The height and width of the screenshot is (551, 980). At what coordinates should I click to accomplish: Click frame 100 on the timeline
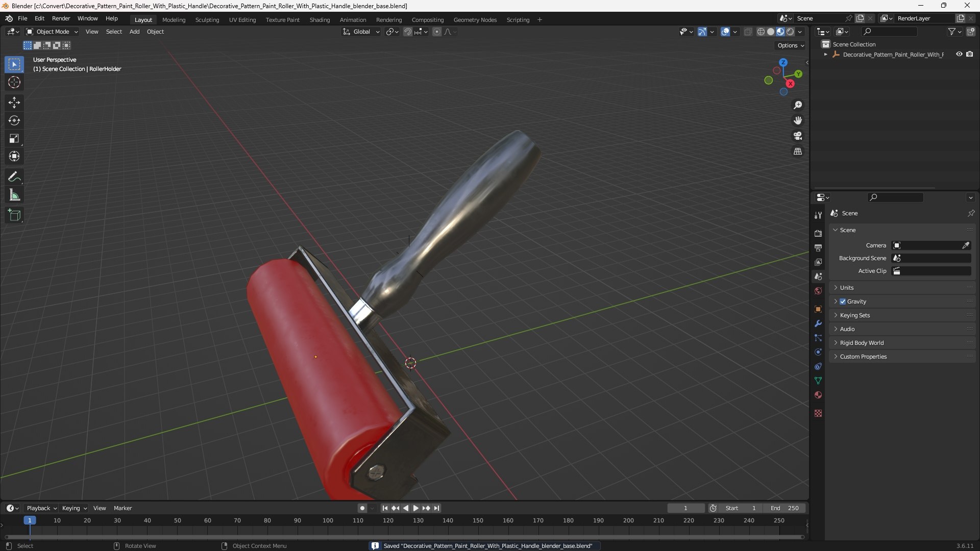point(328,520)
